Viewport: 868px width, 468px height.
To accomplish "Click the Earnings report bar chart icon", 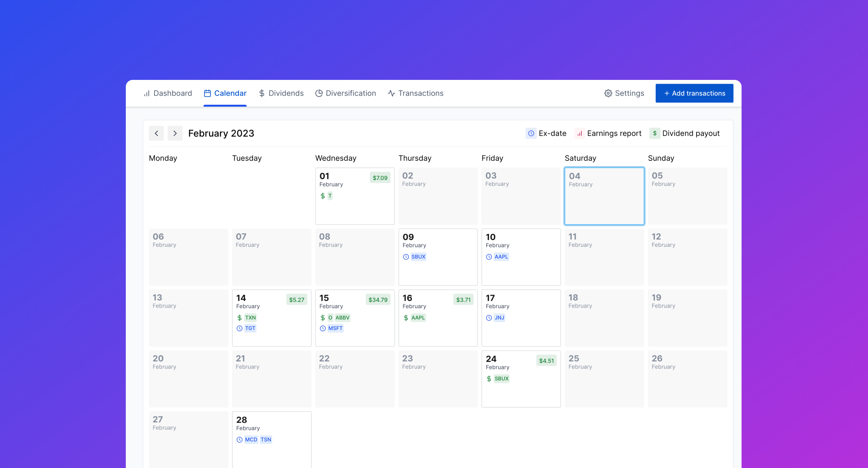I will (x=579, y=133).
